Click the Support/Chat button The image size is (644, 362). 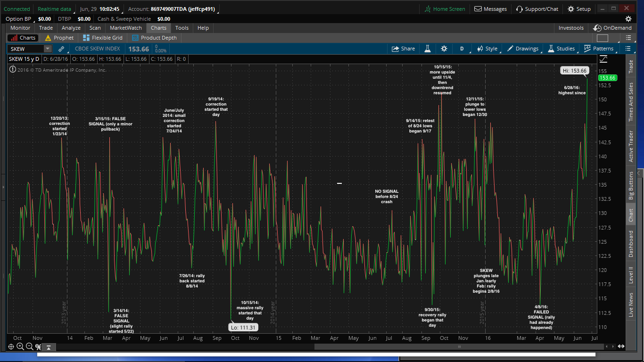point(537,9)
